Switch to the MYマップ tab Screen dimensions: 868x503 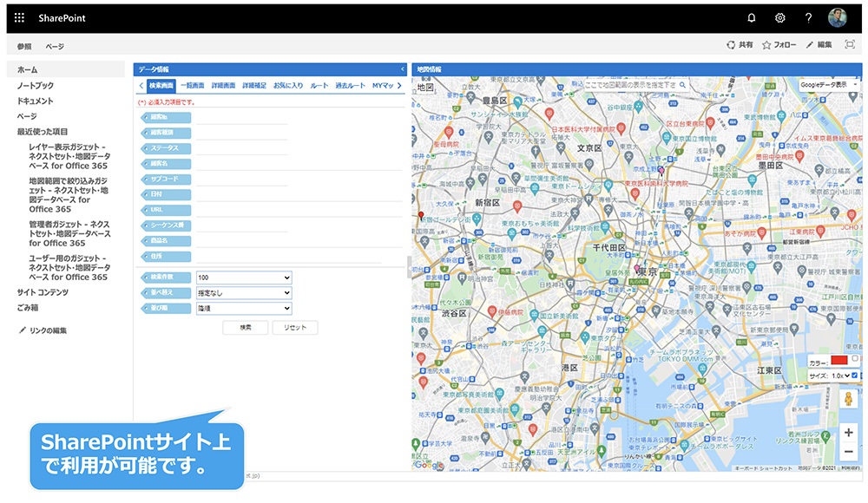[x=383, y=85]
